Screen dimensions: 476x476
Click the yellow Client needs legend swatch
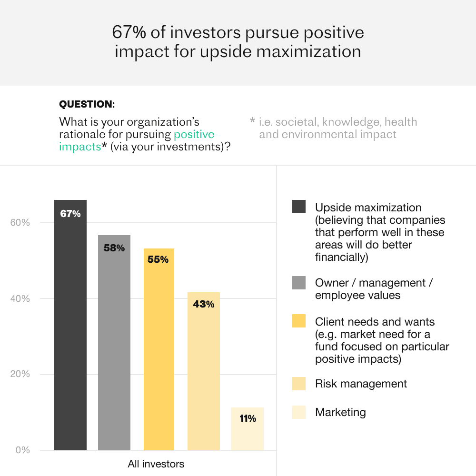tap(299, 321)
